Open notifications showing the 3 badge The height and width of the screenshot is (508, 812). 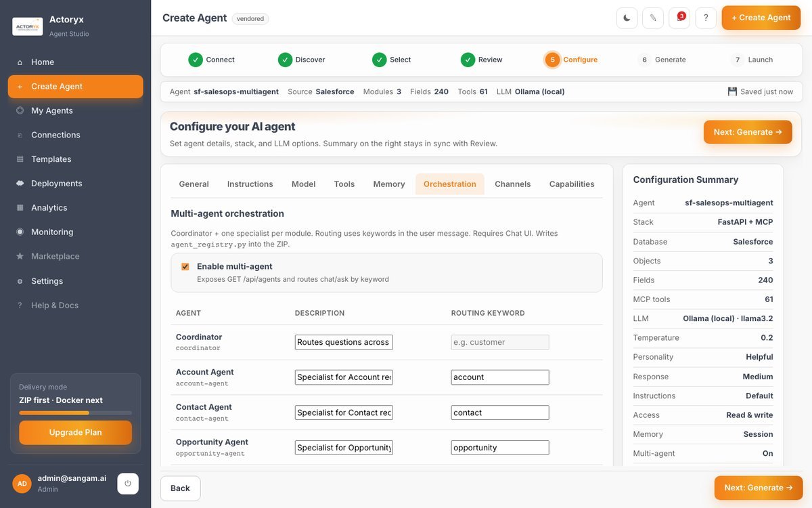(x=679, y=18)
